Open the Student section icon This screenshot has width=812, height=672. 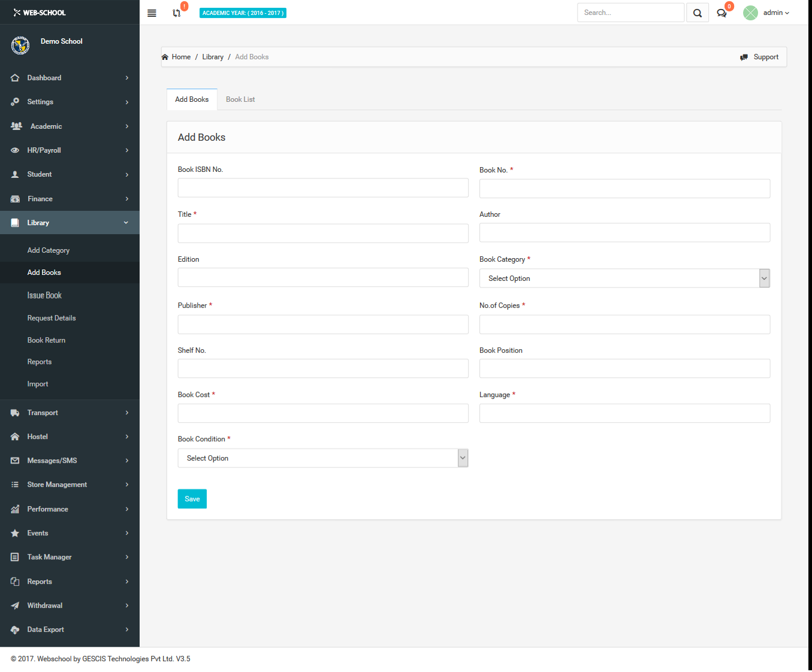[x=14, y=174]
